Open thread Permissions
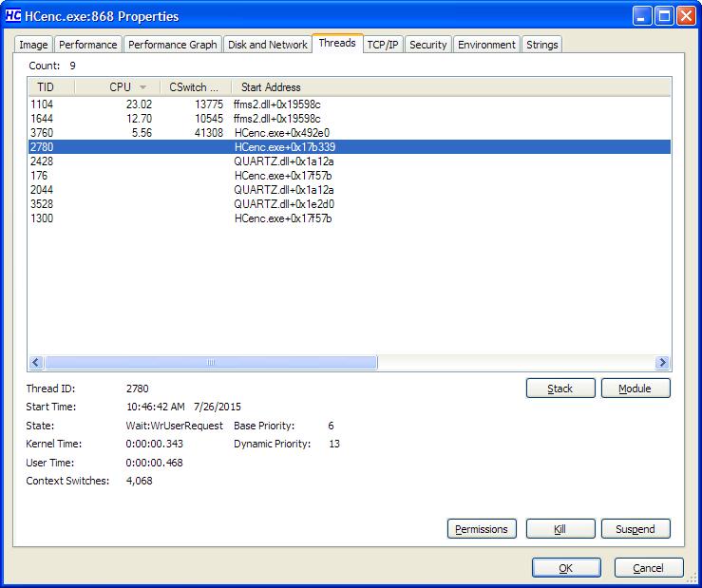Image resolution: width=702 pixels, height=588 pixels. pyautogui.click(x=482, y=529)
